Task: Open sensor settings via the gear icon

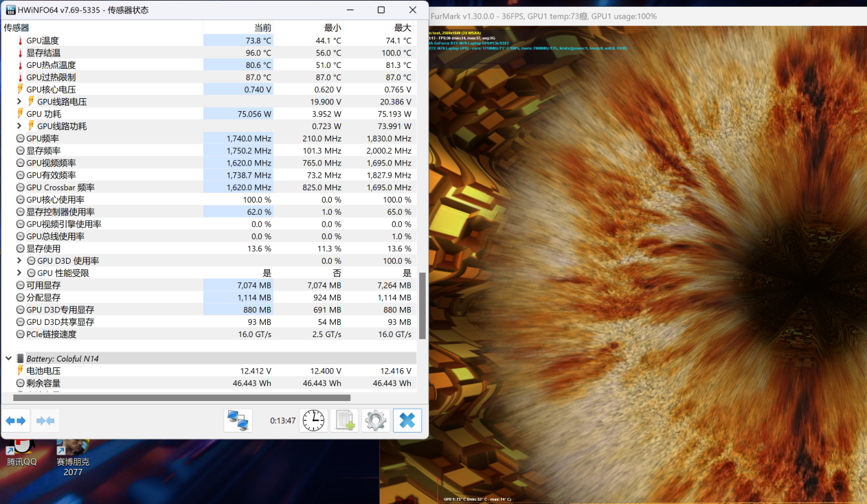Action: pos(376,420)
